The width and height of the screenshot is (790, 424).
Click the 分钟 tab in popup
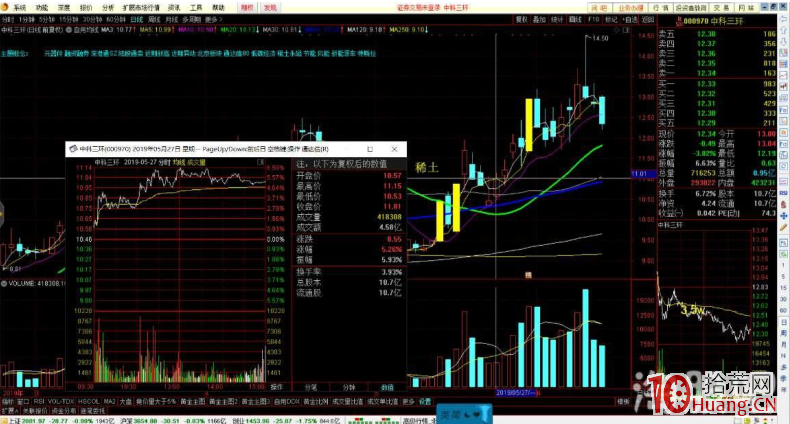click(x=349, y=387)
